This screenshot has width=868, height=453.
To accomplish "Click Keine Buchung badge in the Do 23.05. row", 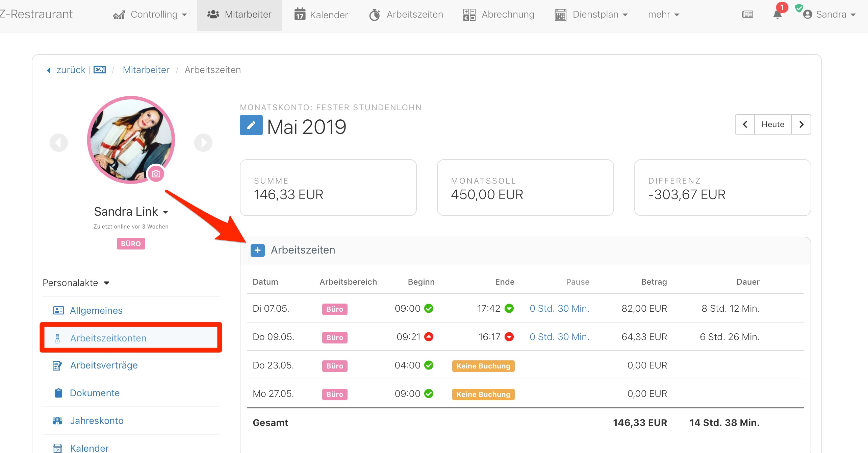I will tap(483, 366).
